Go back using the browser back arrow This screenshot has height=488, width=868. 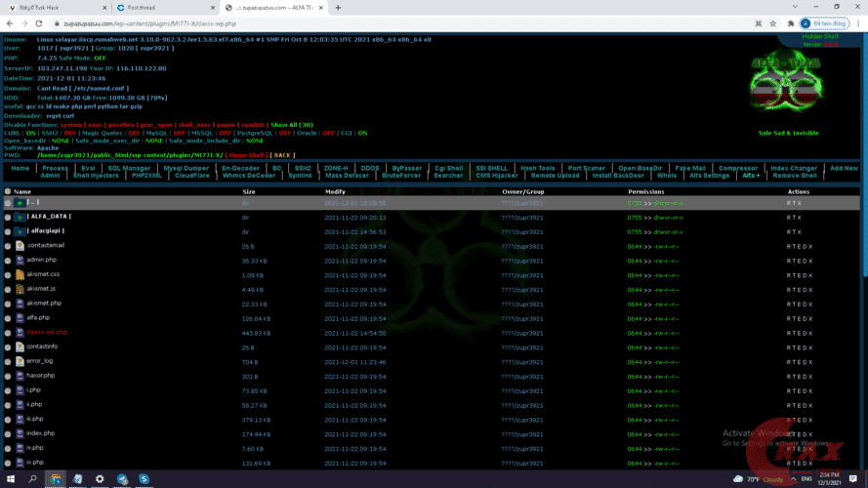(x=9, y=23)
